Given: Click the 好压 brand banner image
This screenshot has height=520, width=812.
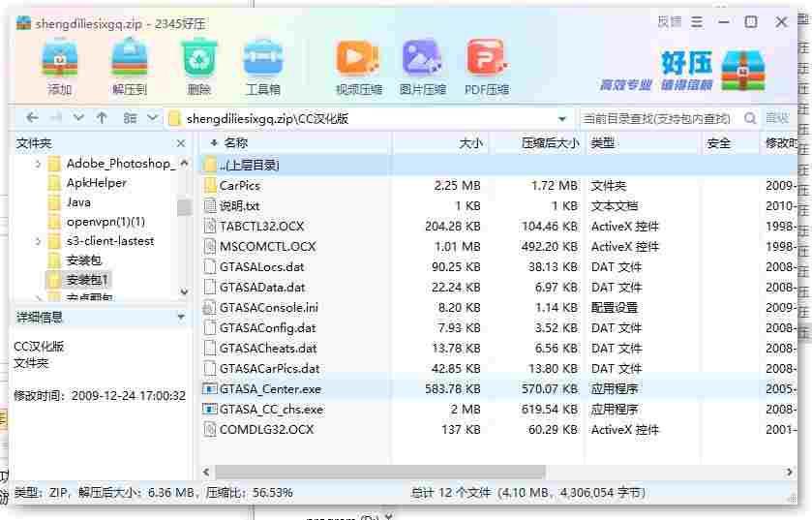Looking at the screenshot, I should coord(682,71).
